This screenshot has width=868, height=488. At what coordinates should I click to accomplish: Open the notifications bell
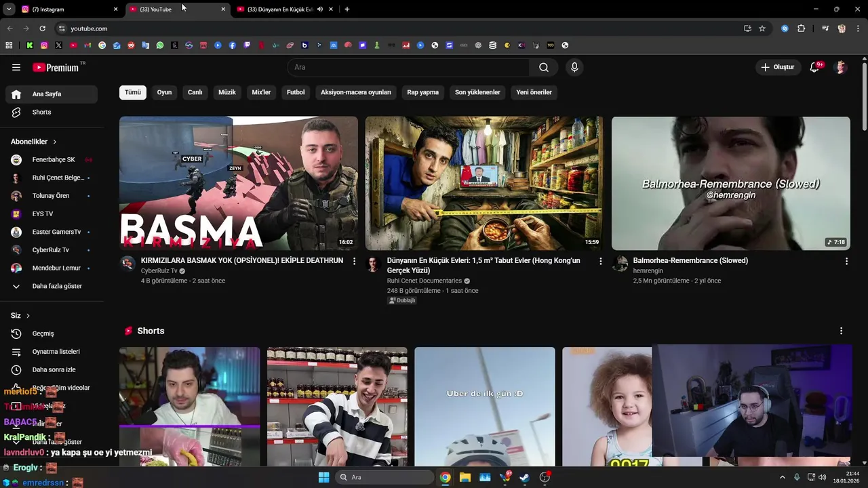[815, 67]
